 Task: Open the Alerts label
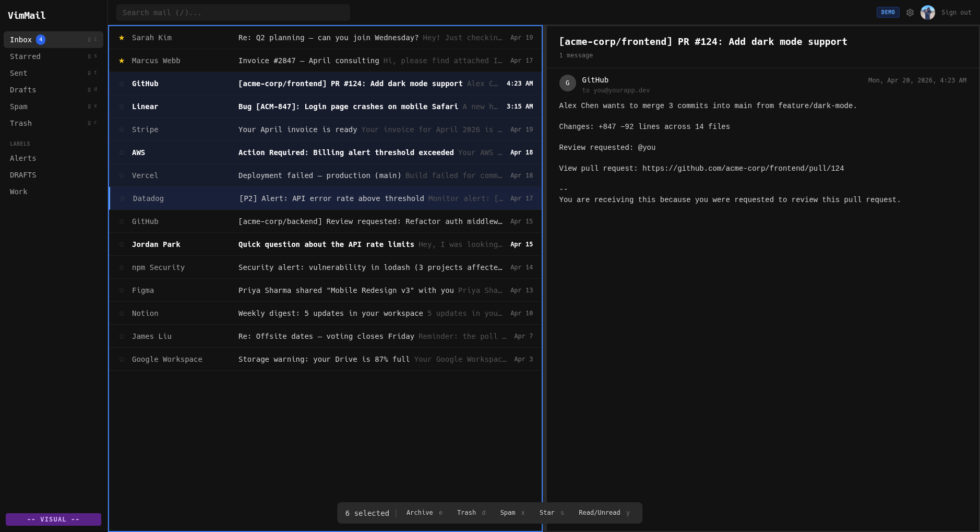pos(22,158)
